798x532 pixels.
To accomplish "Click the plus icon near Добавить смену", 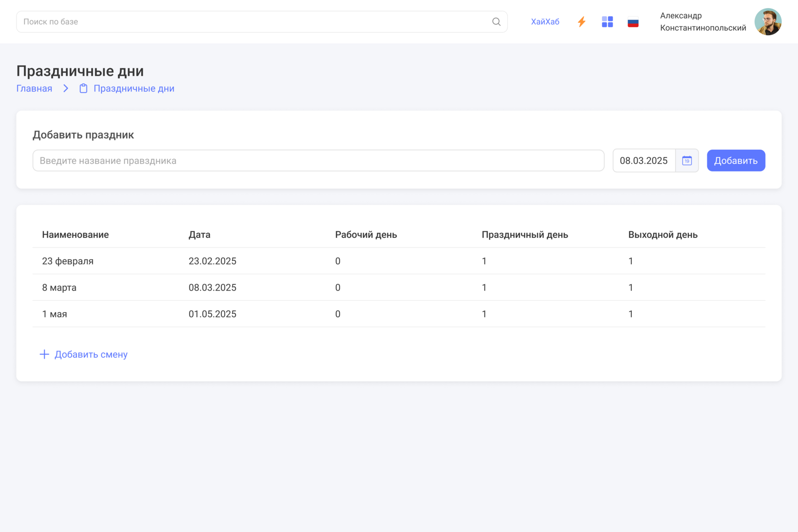I will [x=44, y=354].
